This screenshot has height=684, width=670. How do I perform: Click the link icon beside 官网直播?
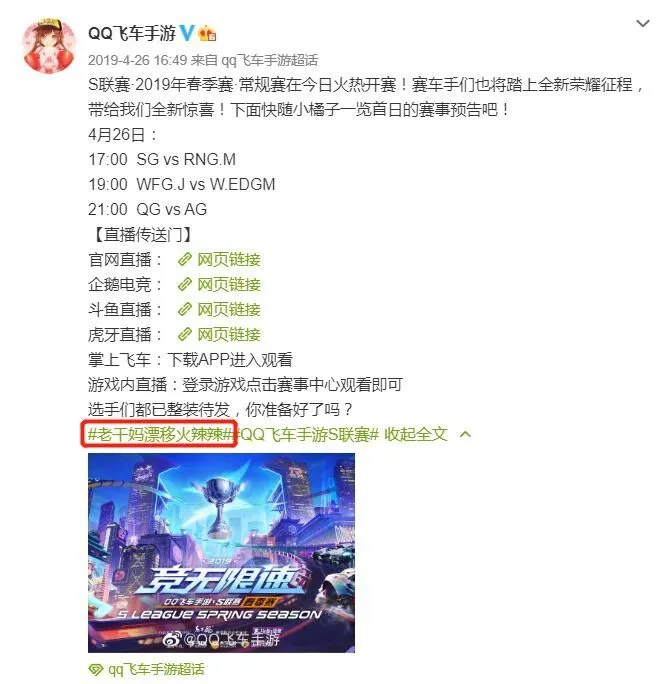[185, 260]
